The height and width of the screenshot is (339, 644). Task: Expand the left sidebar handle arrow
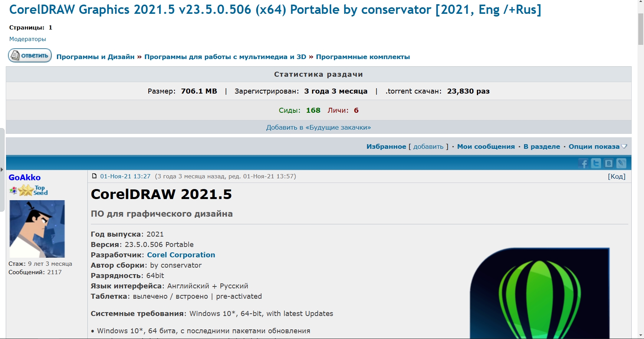2,169
